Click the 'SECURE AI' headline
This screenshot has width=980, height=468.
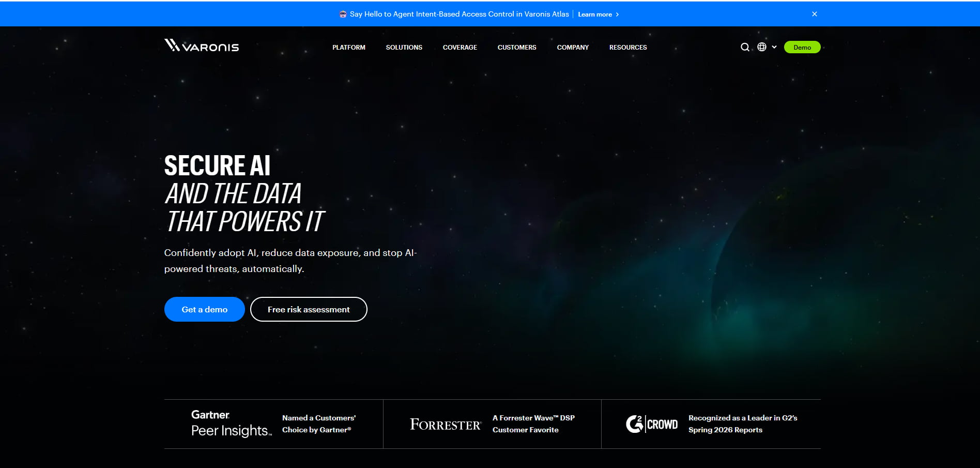point(217,166)
